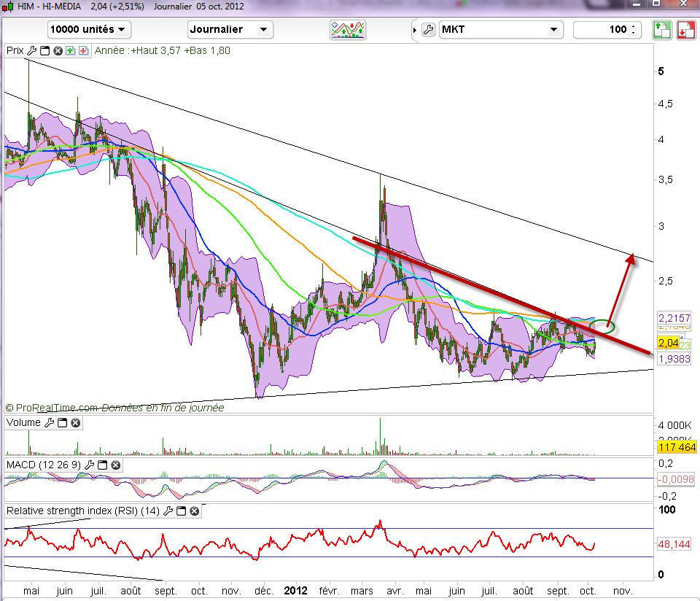Open the 10000 unités dropdown
The width and height of the screenshot is (700, 601).
(89, 30)
